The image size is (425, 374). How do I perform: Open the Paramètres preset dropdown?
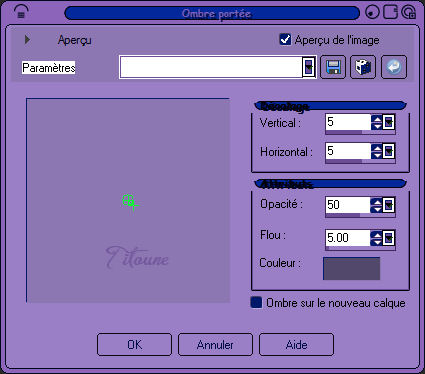pos(309,67)
